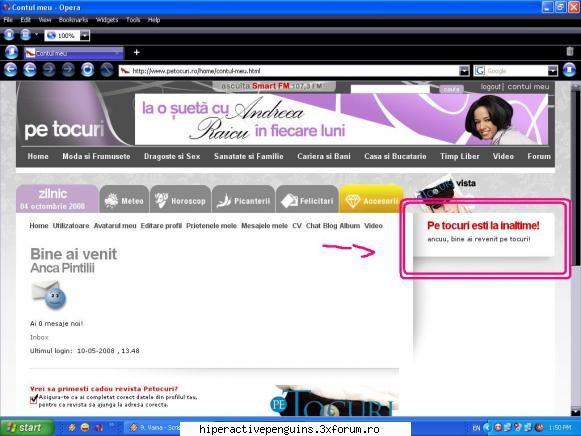This screenshot has width=581, height=436.
Task: Expand the zoom percentage dropdown
Action: [85, 36]
